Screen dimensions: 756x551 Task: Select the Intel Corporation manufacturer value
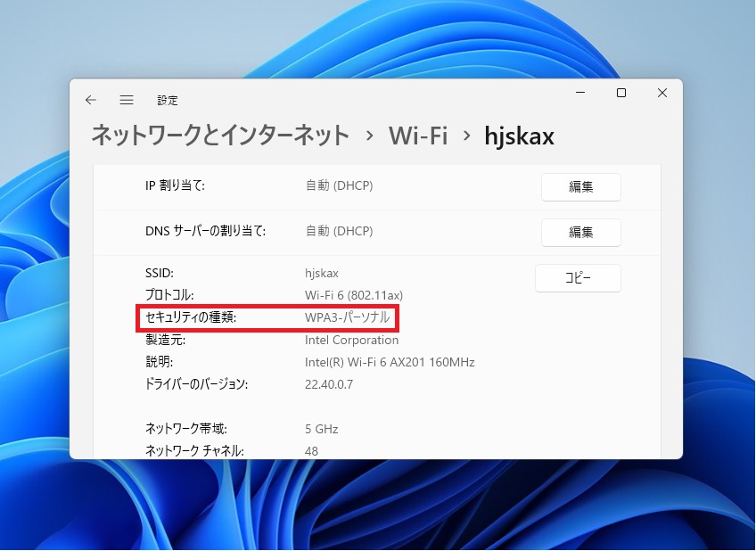(351, 340)
